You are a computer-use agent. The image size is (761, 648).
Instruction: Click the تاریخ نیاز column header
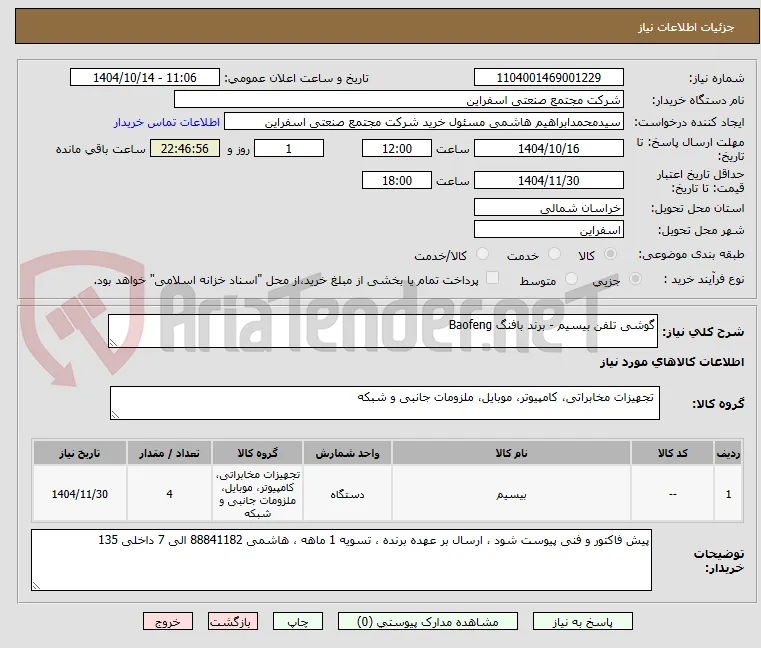tap(80, 453)
